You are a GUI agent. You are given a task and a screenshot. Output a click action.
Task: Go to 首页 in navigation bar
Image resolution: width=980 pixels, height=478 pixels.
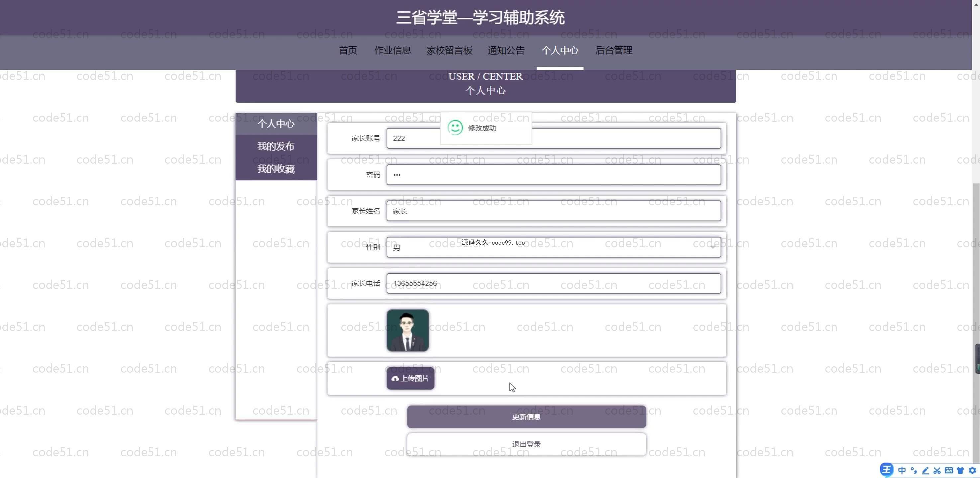[x=348, y=50]
